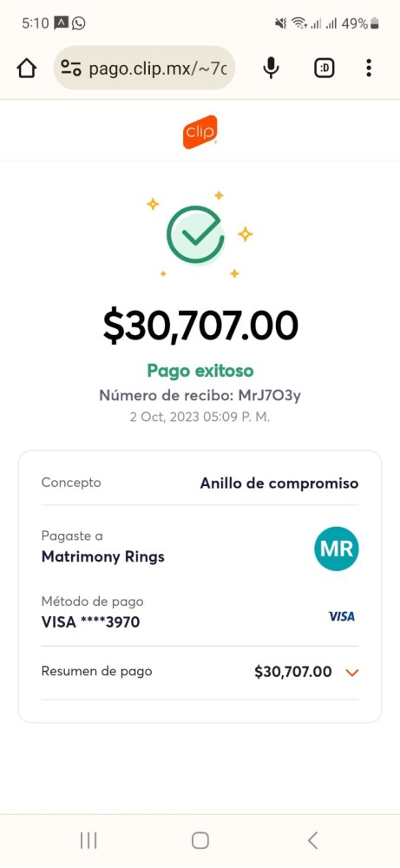Tap the Resumen de pago row label
Screen dimensions: 400x868
(x=97, y=672)
